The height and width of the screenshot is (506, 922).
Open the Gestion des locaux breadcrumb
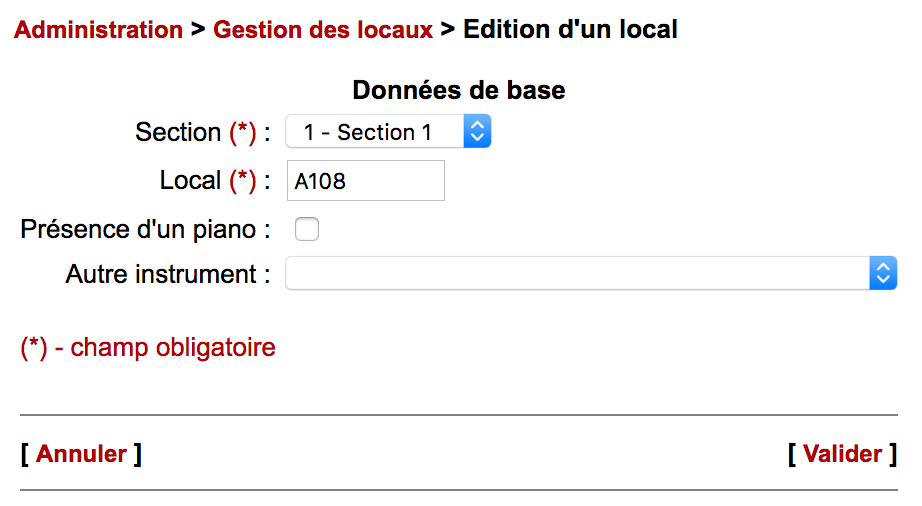(x=323, y=30)
